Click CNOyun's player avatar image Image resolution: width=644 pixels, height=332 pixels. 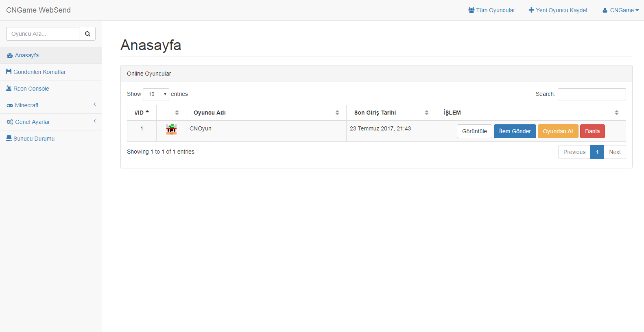(171, 129)
